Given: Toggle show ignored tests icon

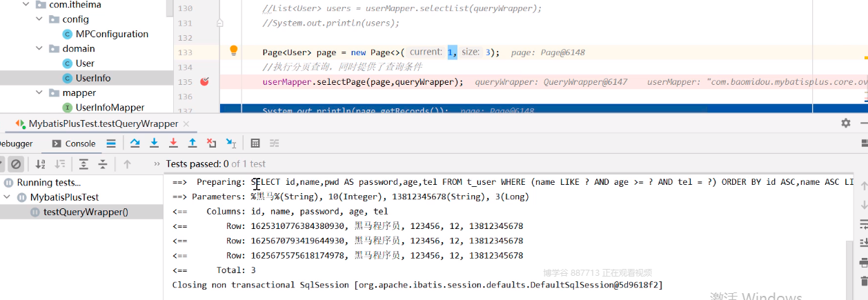Looking at the screenshot, I should pos(15,164).
